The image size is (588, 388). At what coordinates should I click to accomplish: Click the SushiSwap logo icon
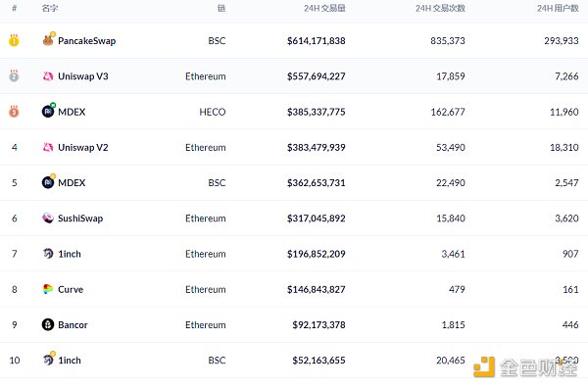click(48, 218)
